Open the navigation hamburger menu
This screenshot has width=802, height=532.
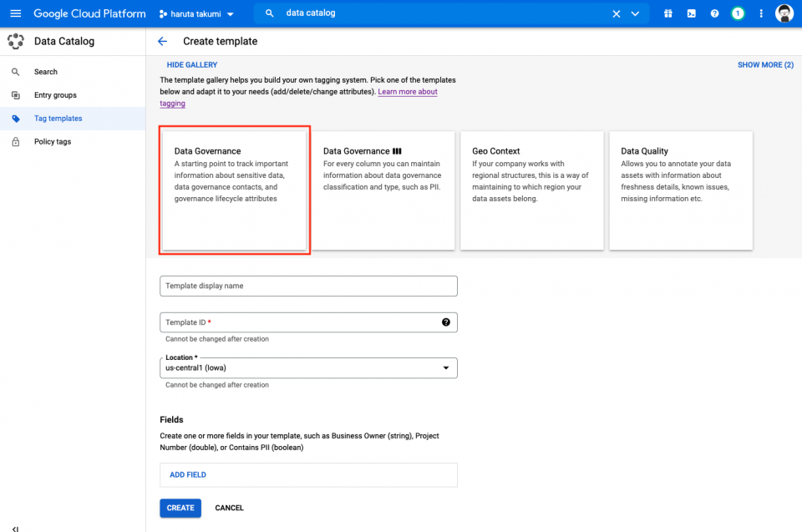tap(15, 13)
